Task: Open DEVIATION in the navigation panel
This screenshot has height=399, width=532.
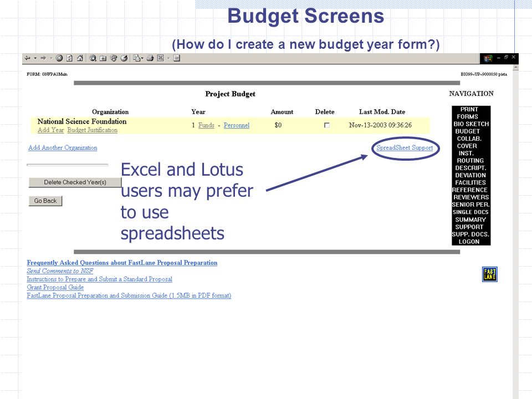Action: (470, 175)
